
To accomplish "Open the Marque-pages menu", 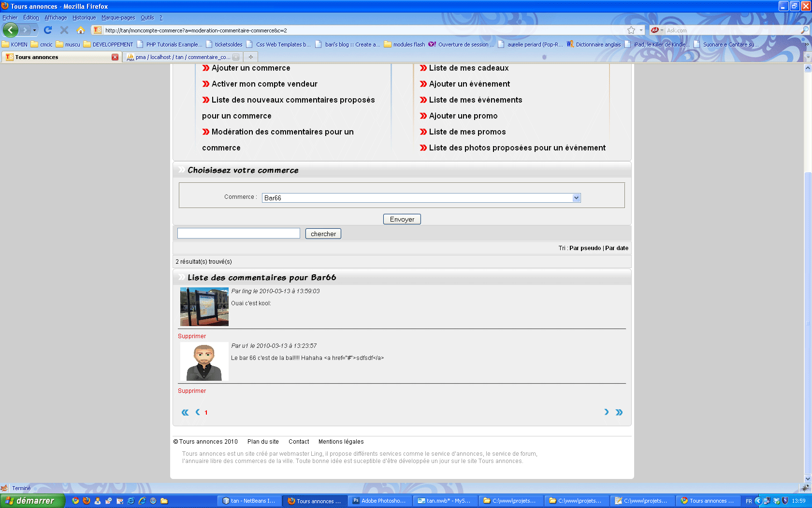I will pos(118,17).
